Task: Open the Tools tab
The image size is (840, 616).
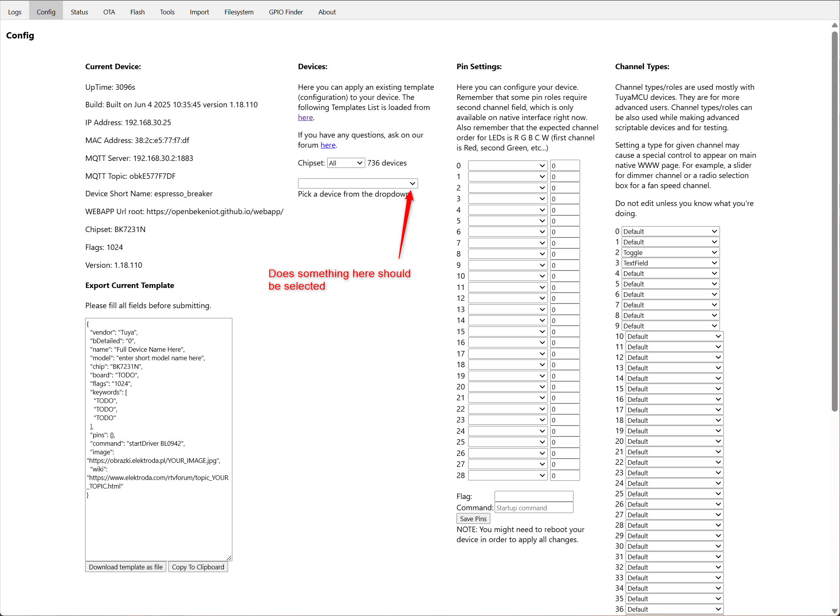Action: (167, 12)
